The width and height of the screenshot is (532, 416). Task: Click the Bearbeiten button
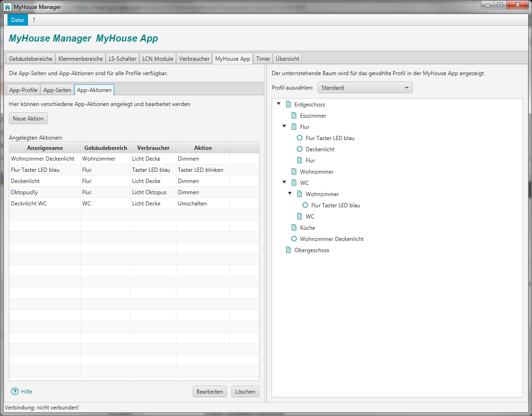click(210, 392)
